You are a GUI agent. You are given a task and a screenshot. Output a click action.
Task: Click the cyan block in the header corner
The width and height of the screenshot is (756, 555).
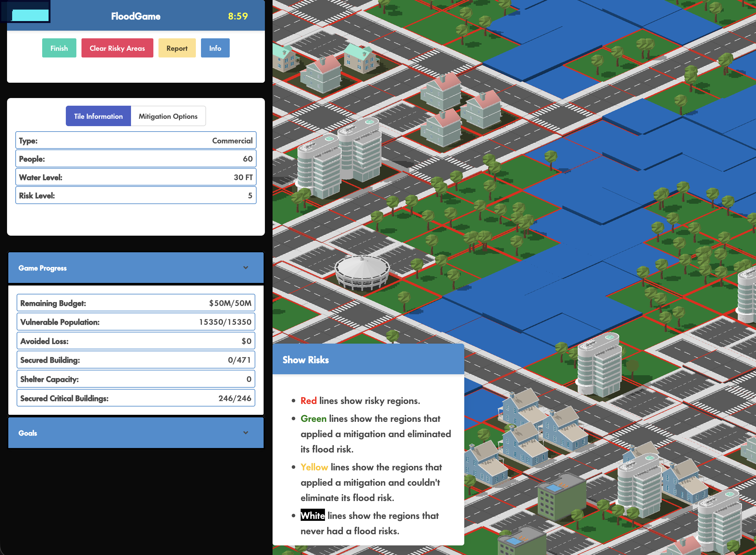click(30, 15)
